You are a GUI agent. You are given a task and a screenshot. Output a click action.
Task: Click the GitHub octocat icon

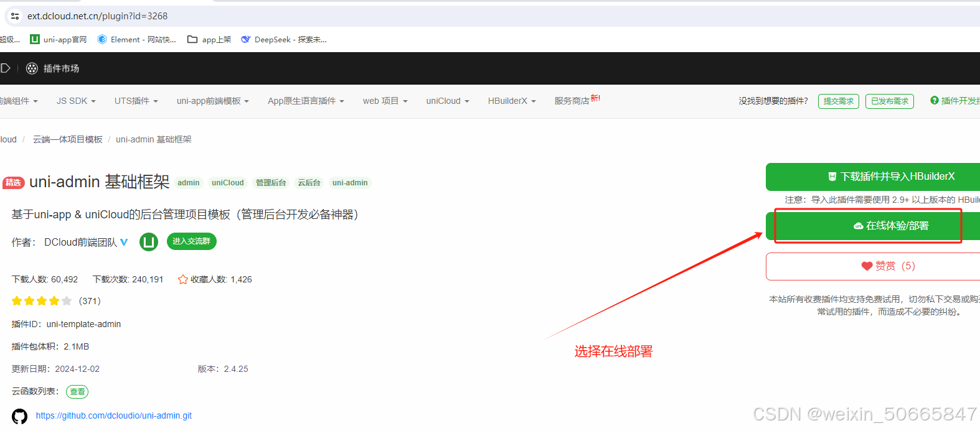click(x=20, y=416)
